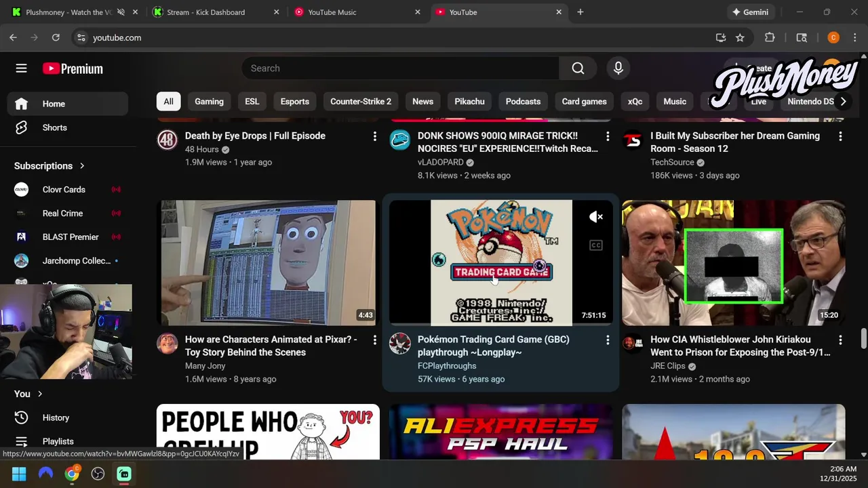868x488 pixels.
Task: Open BLAST Premier subscription
Action: [x=68, y=237]
